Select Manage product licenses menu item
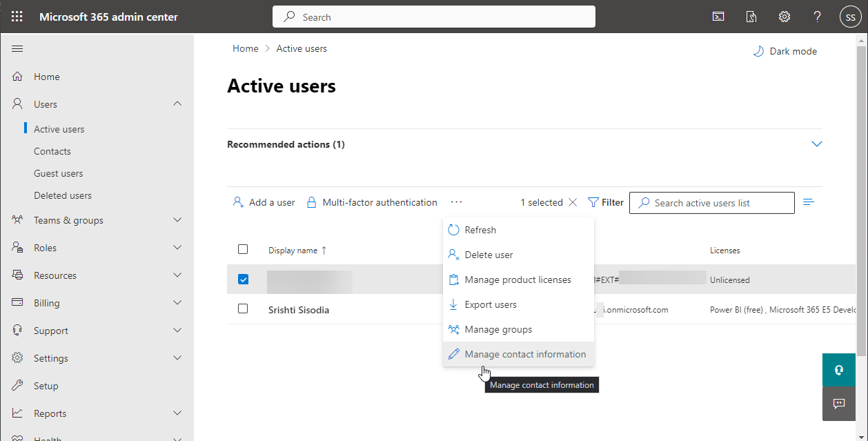Screen dimensions: 868x441 [518, 280]
